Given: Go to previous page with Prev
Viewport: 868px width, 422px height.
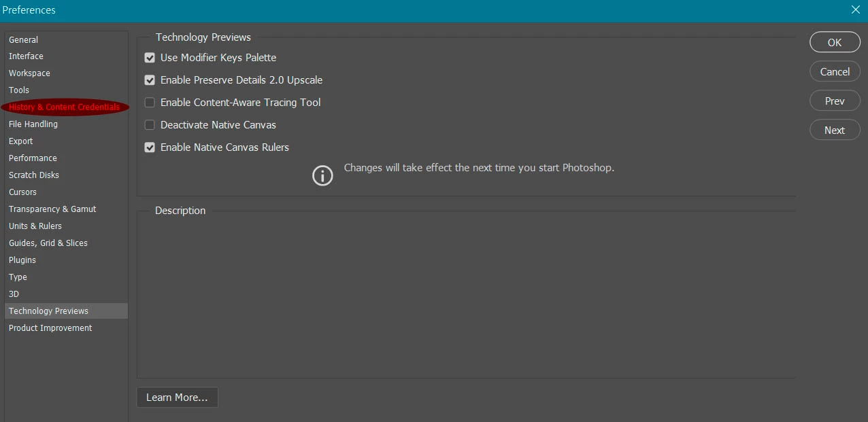Looking at the screenshot, I should coord(835,101).
